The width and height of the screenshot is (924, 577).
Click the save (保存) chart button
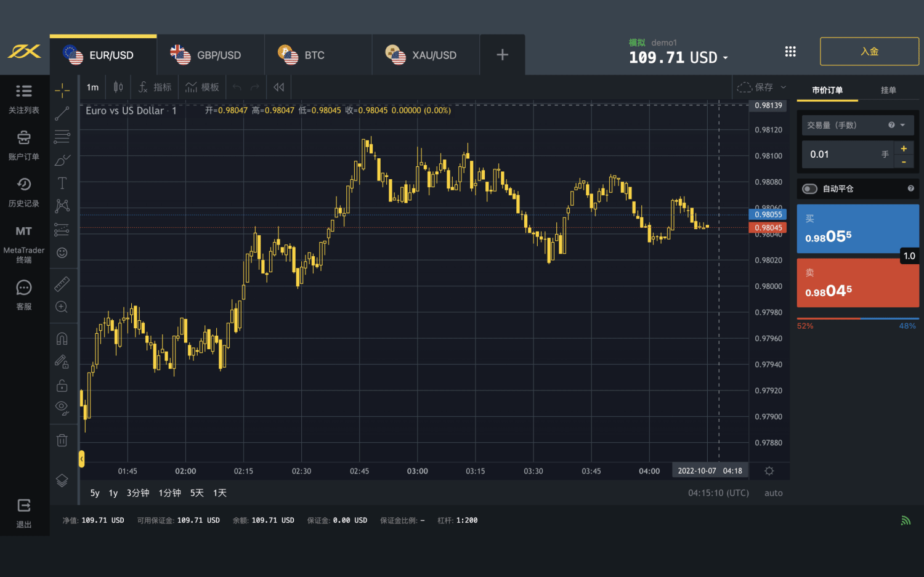pos(755,87)
